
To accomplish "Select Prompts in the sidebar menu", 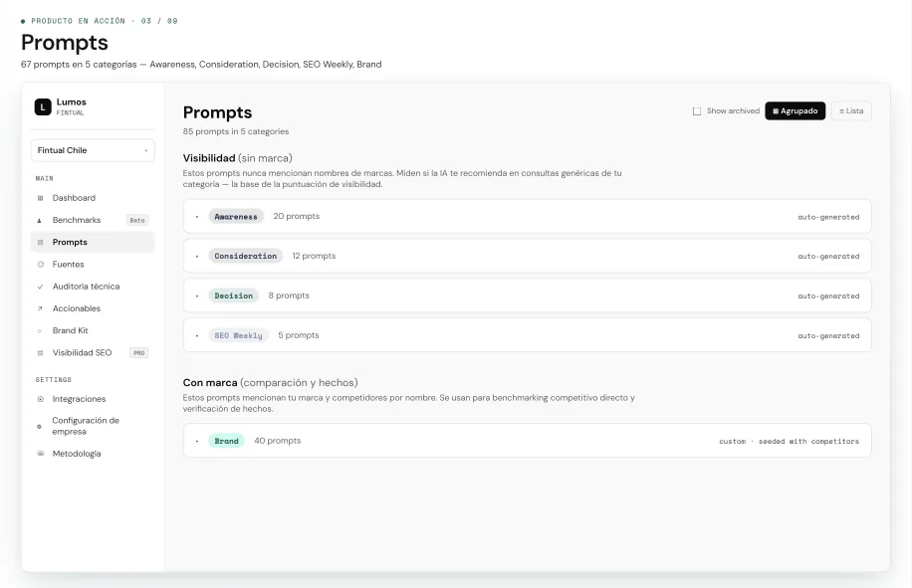I will coord(93,243).
